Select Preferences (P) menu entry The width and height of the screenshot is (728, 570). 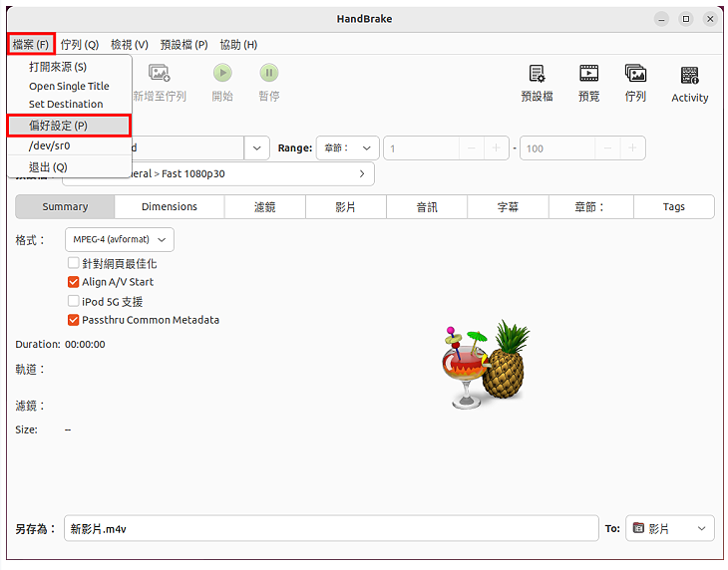pyautogui.click(x=70, y=126)
